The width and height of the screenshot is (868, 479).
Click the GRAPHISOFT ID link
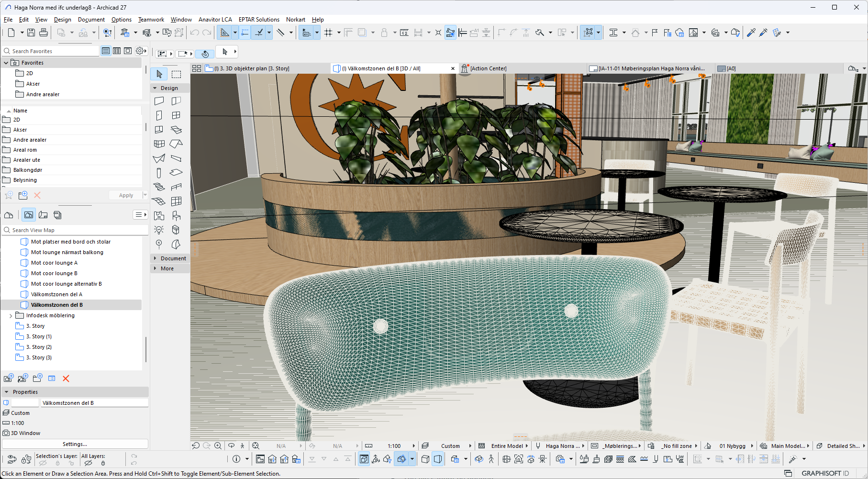[x=825, y=473]
